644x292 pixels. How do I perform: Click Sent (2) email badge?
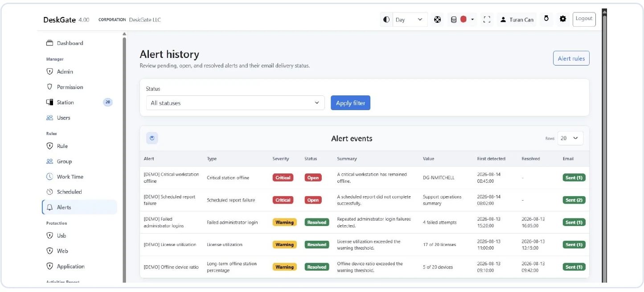point(574,200)
